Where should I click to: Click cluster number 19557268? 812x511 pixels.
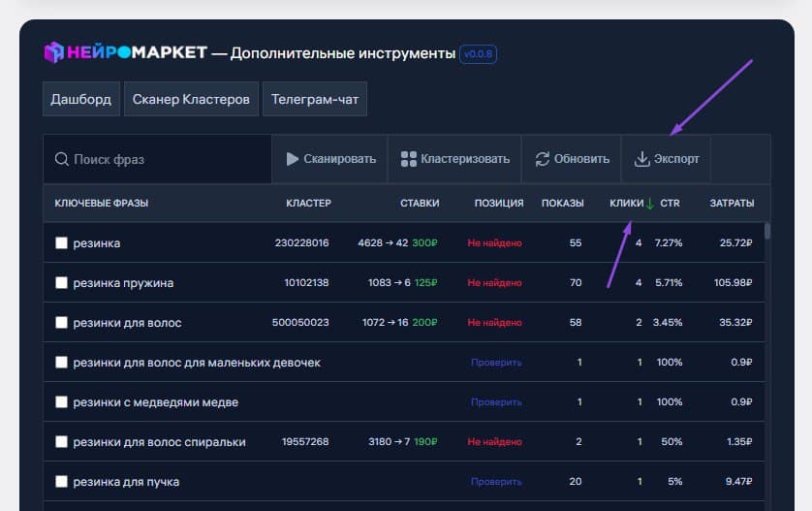point(305,441)
